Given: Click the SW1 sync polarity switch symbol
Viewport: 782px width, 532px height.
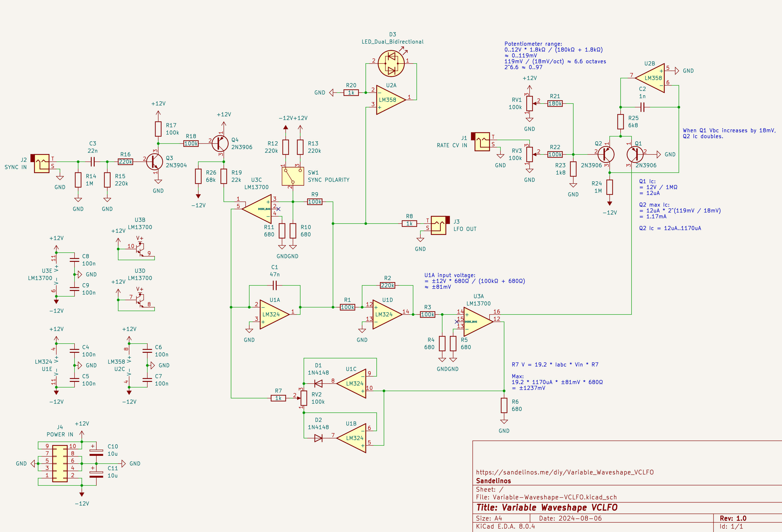Looking at the screenshot, I should tap(293, 177).
